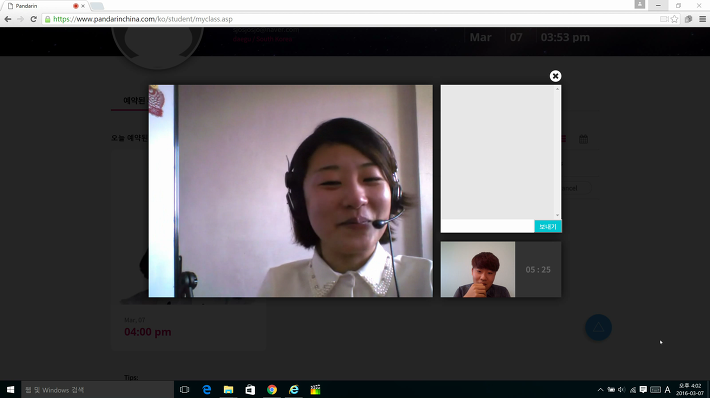Show hidden system tray icons
Image resolution: width=710 pixels, height=398 pixels.
click(x=600, y=389)
